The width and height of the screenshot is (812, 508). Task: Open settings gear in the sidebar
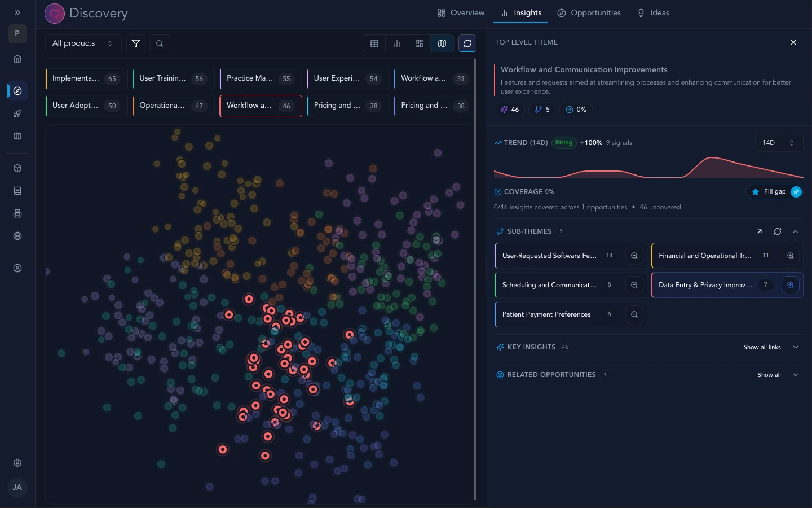click(x=17, y=463)
